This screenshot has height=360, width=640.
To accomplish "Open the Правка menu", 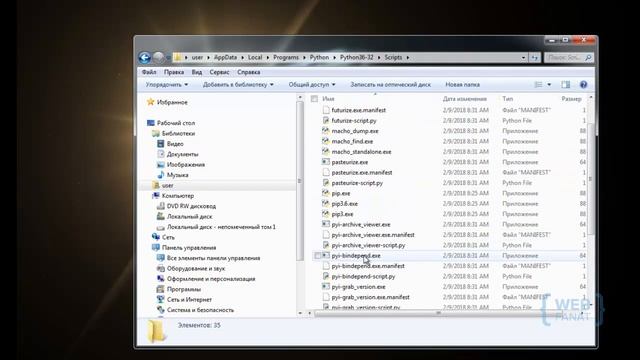I will tap(174, 72).
